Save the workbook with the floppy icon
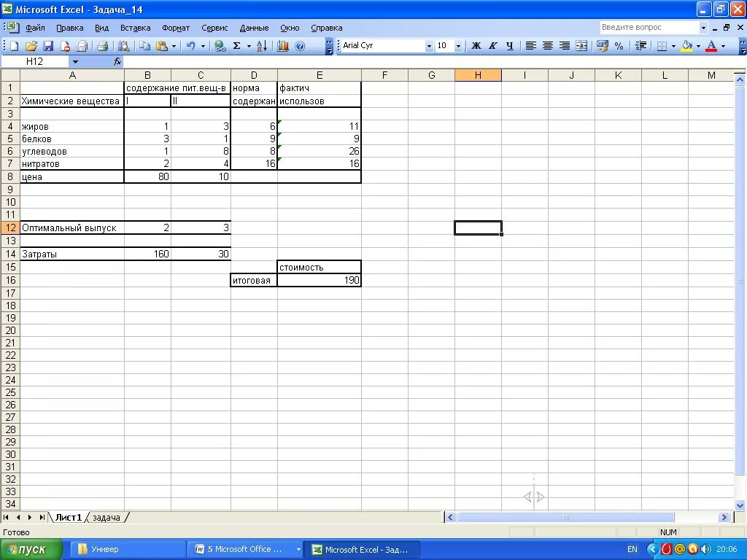This screenshot has height=560, width=747. (48, 46)
